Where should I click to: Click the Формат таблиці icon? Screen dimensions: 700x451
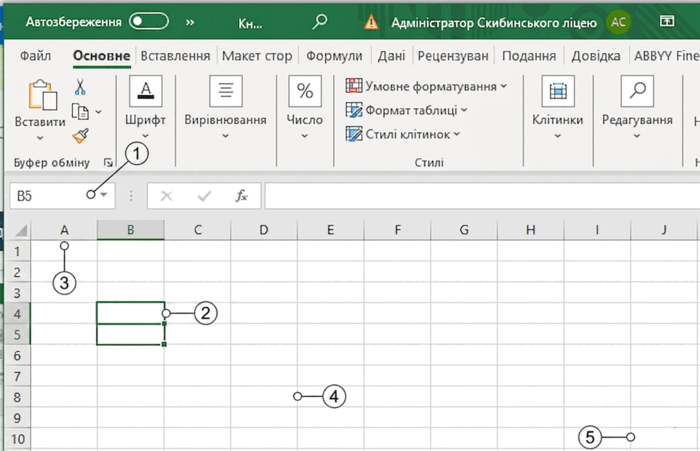click(x=354, y=110)
